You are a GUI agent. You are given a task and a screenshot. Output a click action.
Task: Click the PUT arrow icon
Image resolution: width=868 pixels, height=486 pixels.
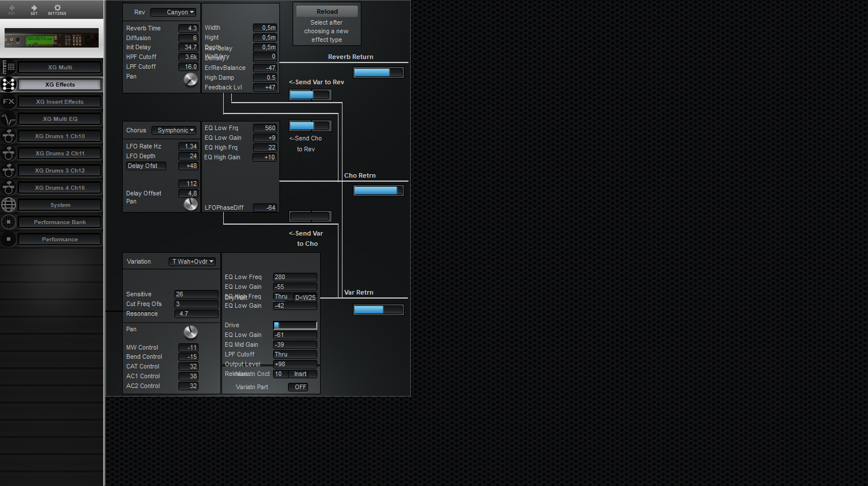11,8
